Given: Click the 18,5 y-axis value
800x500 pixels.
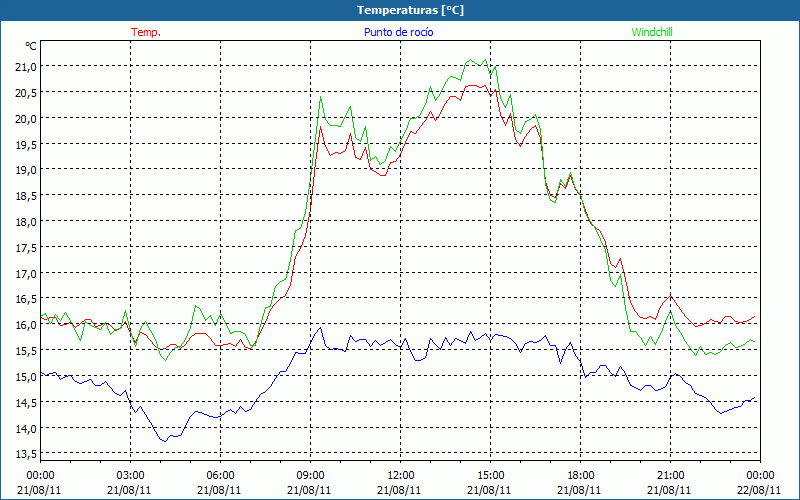Looking at the screenshot, I should click(26, 196).
